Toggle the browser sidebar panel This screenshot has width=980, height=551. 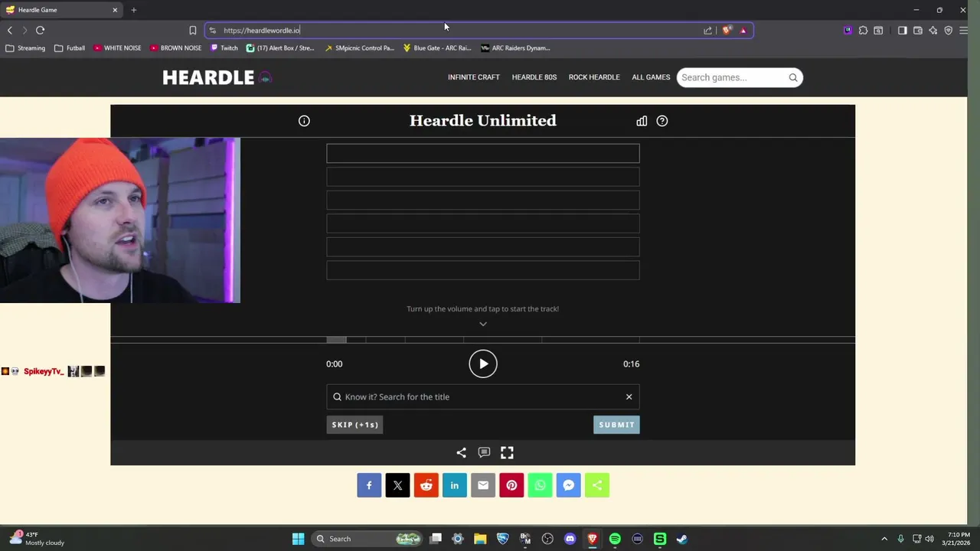902,31
